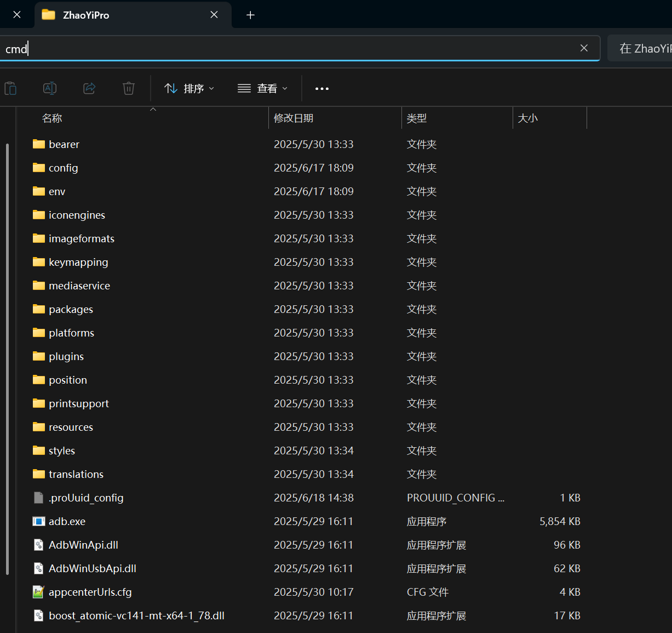672x633 pixels.
Task: Click the Share icon in toolbar
Action: point(89,88)
